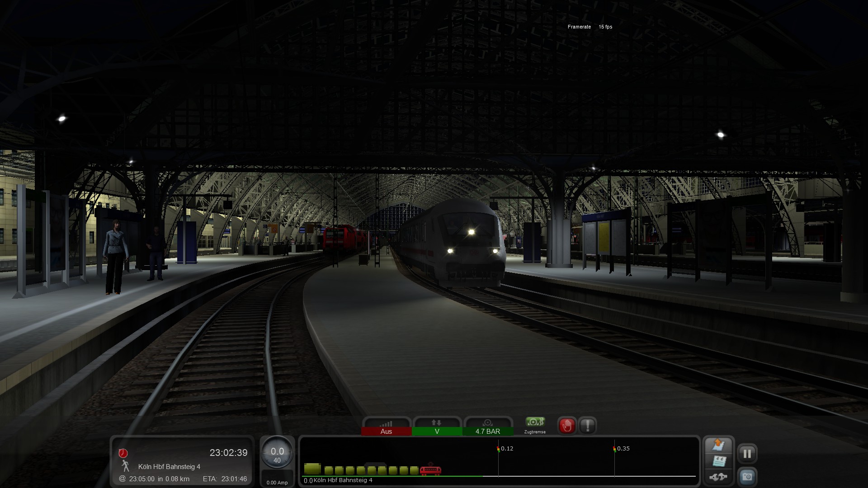Click the 0.00 Amp ammeter readout
Screen dimensions: 868x488
pyautogui.click(x=277, y=483)
